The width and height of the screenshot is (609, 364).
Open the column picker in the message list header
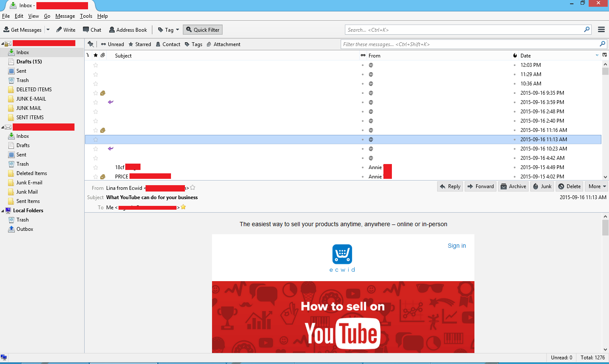point(605,55)
